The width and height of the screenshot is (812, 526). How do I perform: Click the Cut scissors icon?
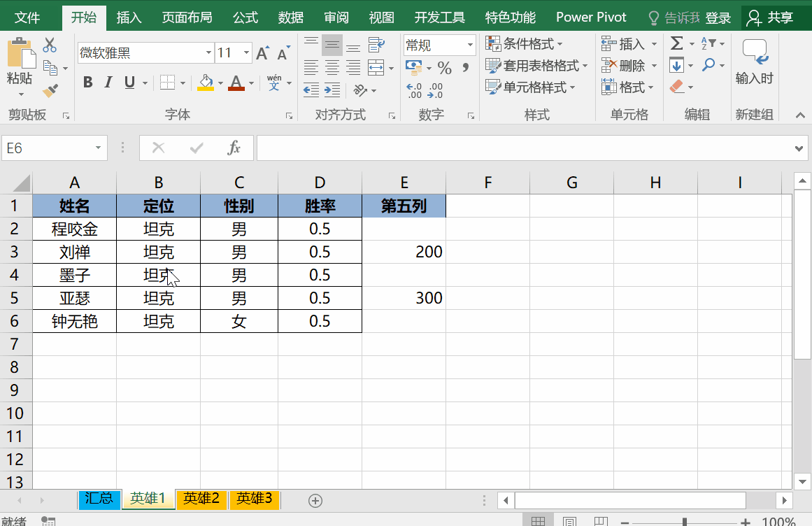click(x=50, y=45)
